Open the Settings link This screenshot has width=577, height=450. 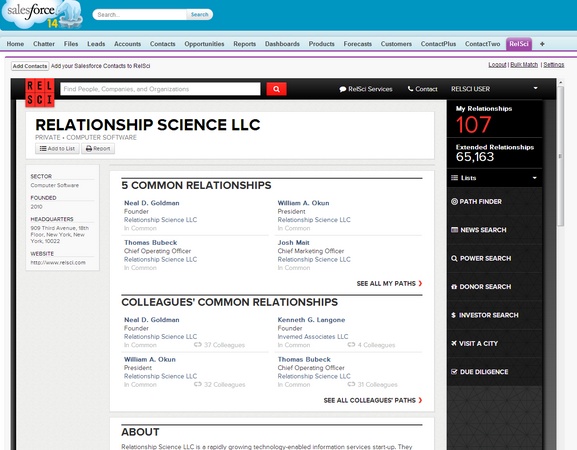pos(553,65)
